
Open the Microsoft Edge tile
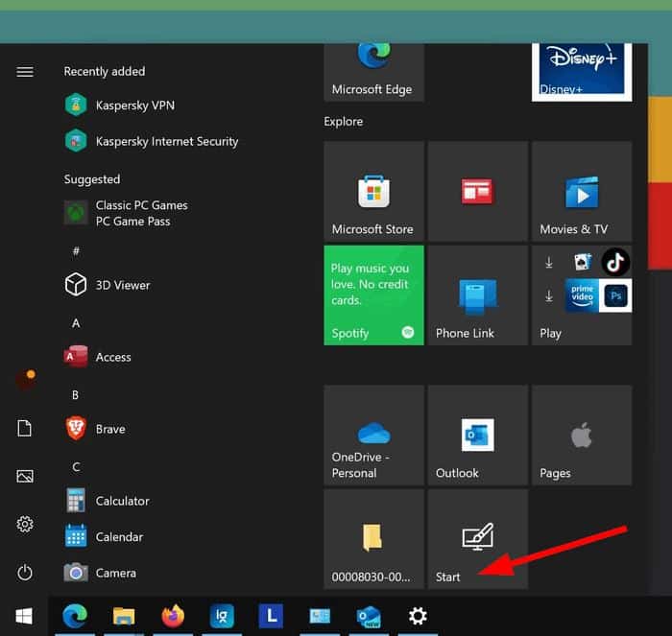(x=373, y=72)
